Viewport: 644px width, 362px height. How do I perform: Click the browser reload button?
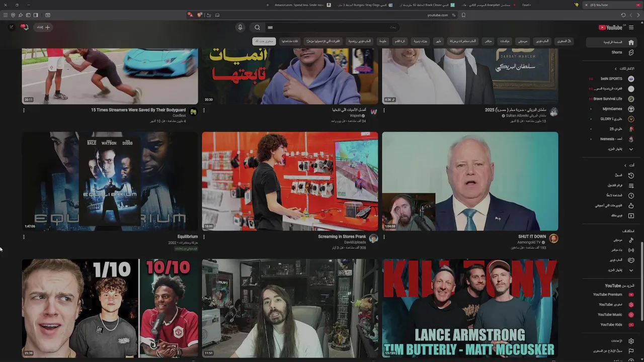coord(623,15)
